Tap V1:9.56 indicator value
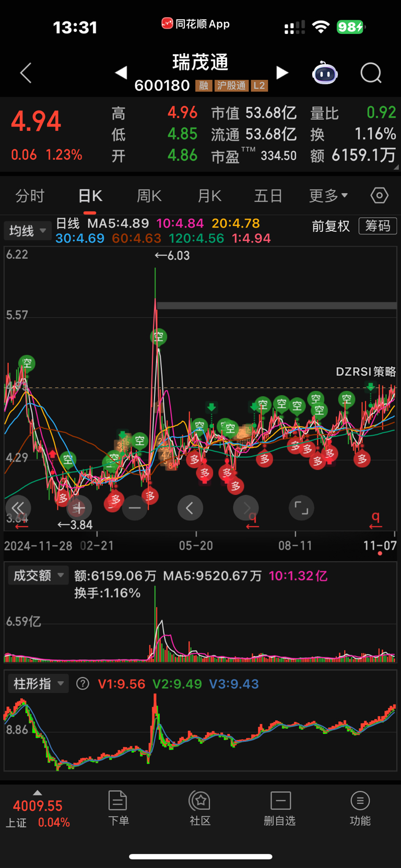The height and width of the screenshot is (868, 401). (121, 684)
